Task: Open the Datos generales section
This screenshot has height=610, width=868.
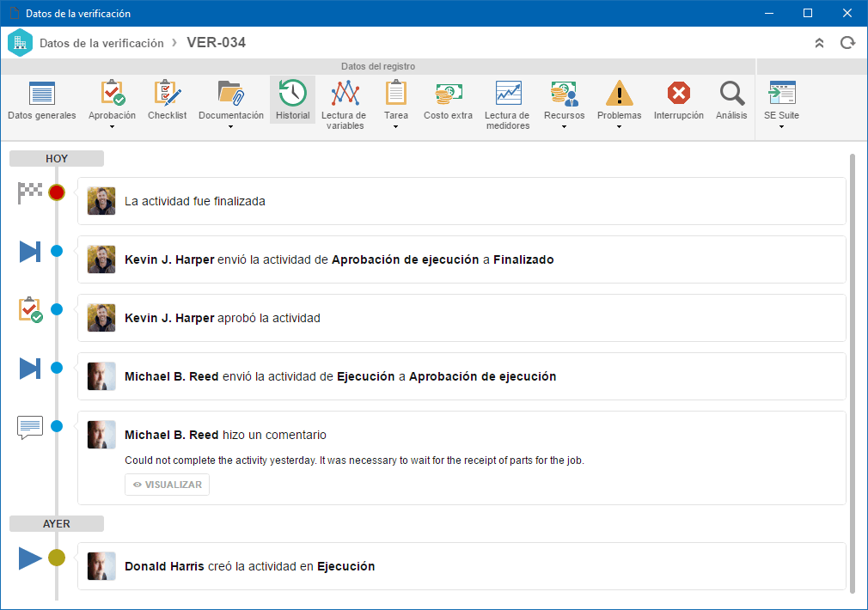Action: point(42,101)
